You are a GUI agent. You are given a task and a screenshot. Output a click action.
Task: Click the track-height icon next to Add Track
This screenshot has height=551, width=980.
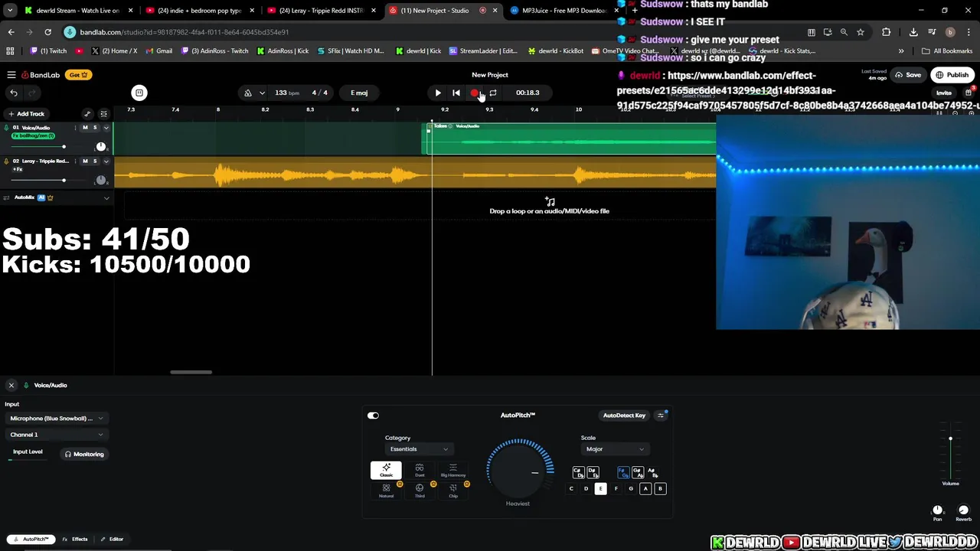[x=104, y=114]
